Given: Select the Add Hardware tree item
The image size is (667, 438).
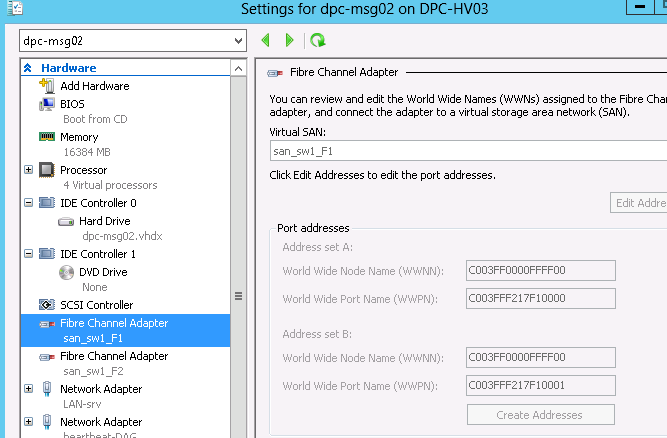Looking at the screenshot, I should click(95, 86).
